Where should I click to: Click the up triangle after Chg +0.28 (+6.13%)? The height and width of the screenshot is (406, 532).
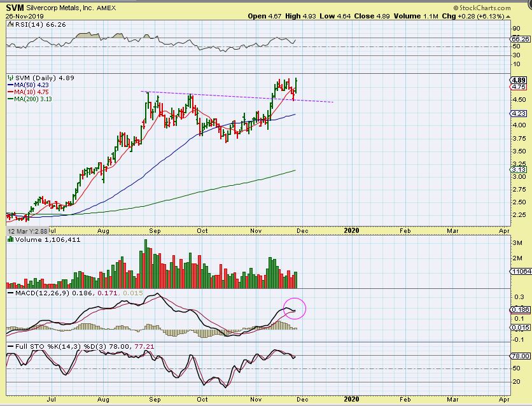pyautogui.click(x=508, y=17)
